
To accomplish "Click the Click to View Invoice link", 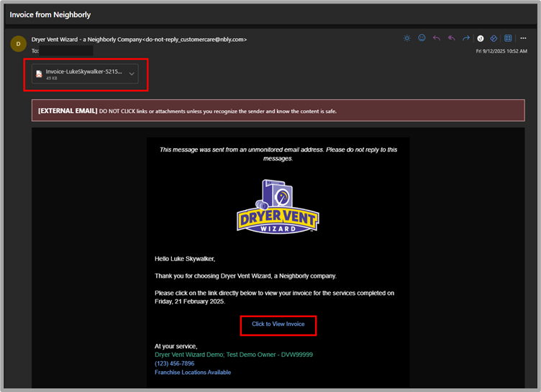I will click(x=278, y=324).
